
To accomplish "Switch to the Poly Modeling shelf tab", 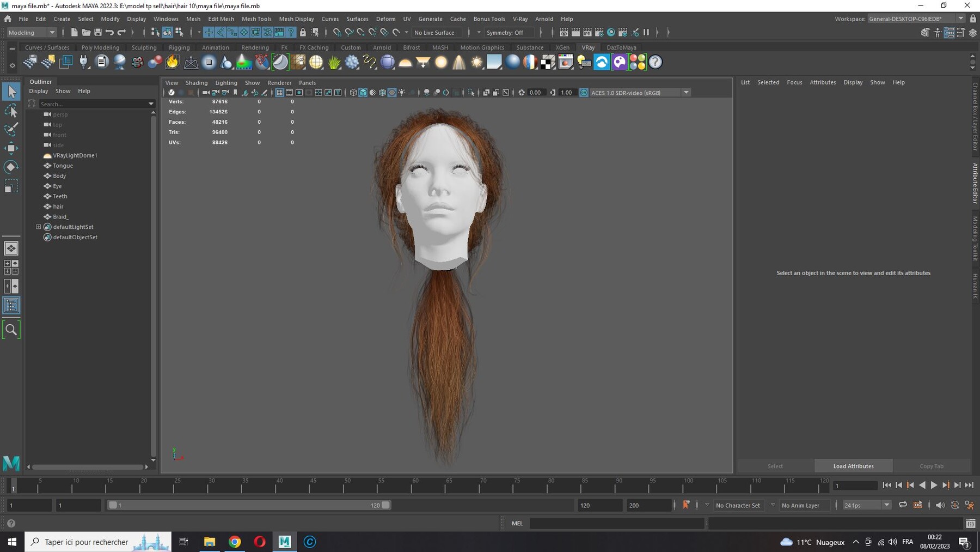I will (100, 47).
